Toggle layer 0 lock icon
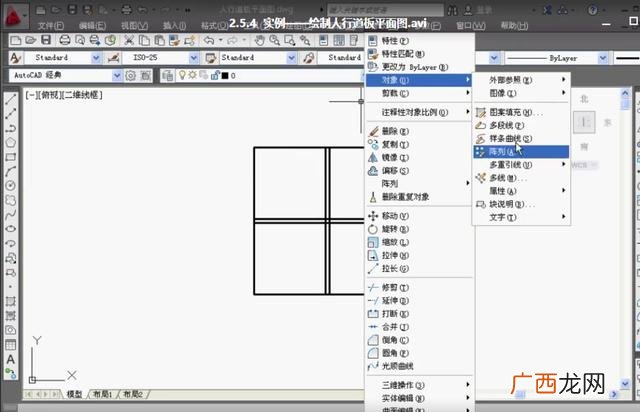640x412 pixels. pyautogui.click(x=215, y=75)
